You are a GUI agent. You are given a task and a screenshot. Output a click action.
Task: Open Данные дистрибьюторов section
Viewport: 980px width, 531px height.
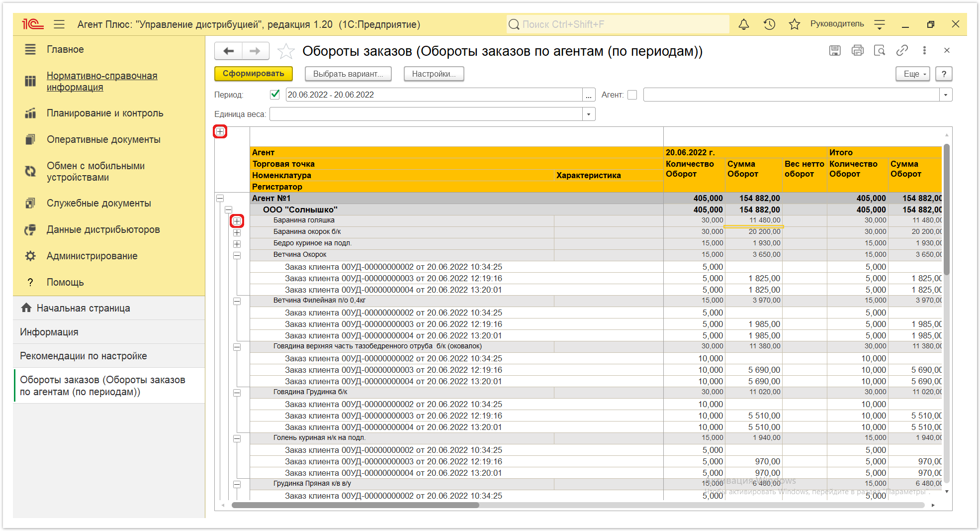(x=103, y=229)
